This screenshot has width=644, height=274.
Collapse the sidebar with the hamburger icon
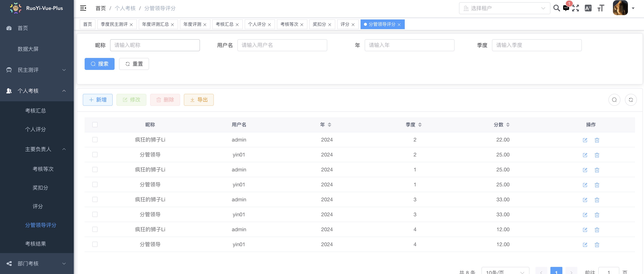coord(83,8)
